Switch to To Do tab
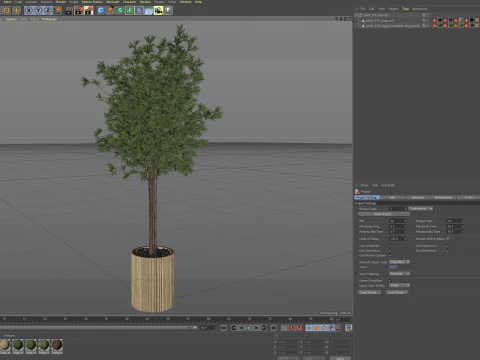Screen dimensions: 480x360 click(x=468, y=197)
